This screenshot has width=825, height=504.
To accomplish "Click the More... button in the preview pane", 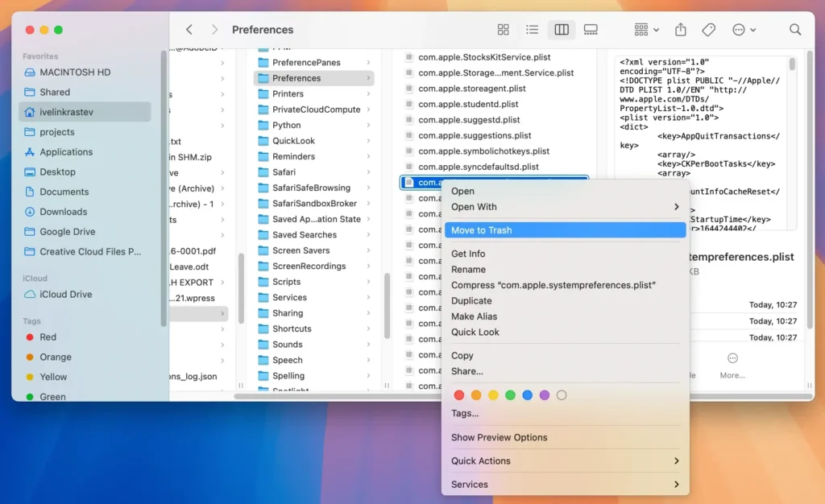I will click(732, 374).
